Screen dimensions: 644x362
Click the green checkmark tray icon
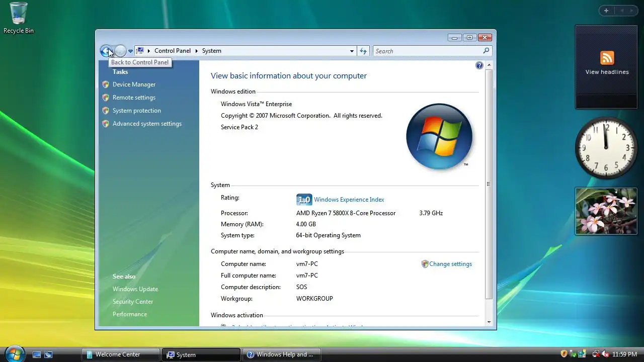coord(573,354)
